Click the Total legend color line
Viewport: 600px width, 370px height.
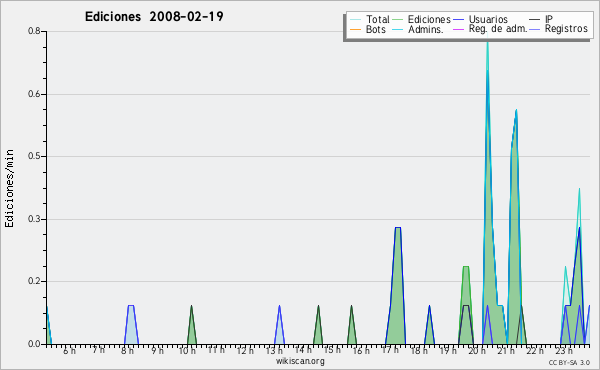355,20
